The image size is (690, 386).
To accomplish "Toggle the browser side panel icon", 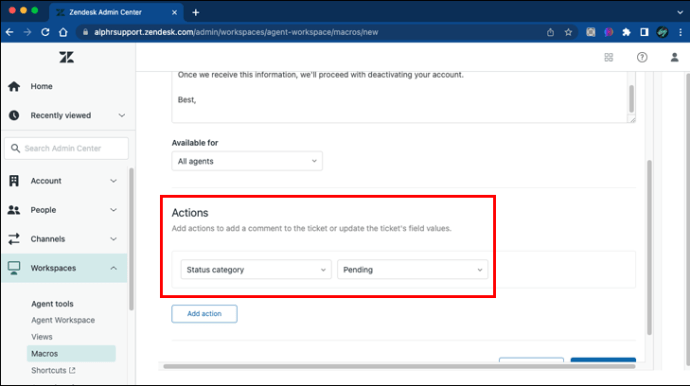I will pos(644,32).
